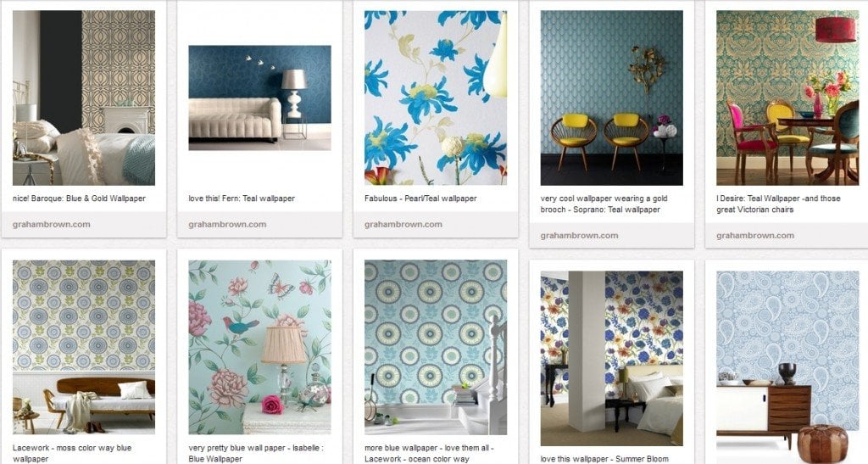Click grahambrown.com link under Baroque pin
Screen dimensions: 868x464
coord(52,224)
